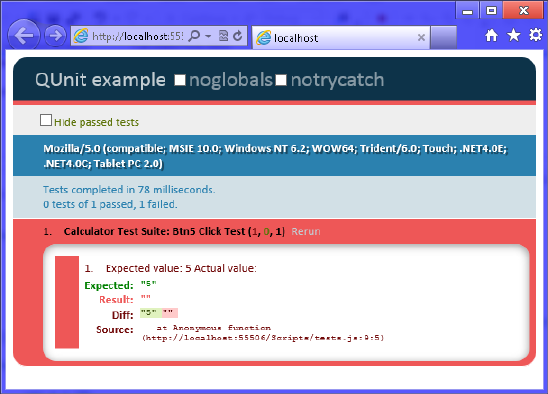Image resolution: width=548 pixels, height=394 pixels.
Task: Go back with the browser Back arrow
Action: (23, 35)
